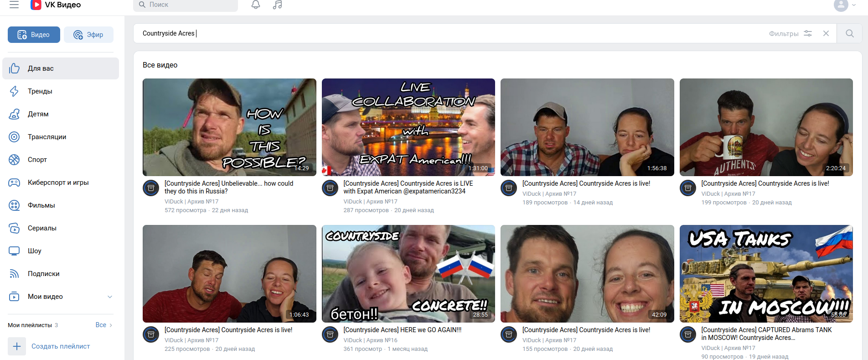This screenshot has width=868, height=360.
Task: Switch to the Видео tab
Action: click(34, 35)
